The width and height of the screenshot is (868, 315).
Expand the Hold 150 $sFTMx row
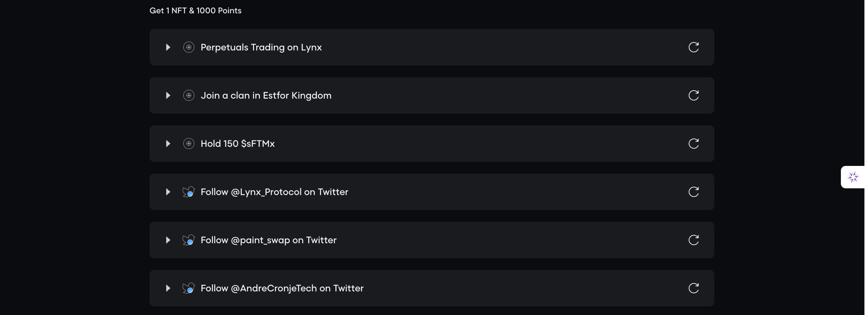[168, 144]
